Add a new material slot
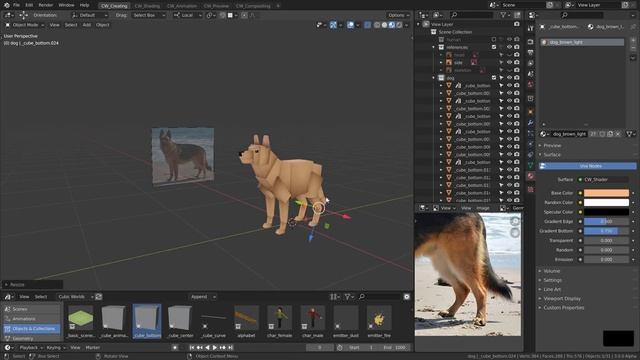The height and width of the screenshot is (360, 640). pyautogui.click(x=633, y=40)
